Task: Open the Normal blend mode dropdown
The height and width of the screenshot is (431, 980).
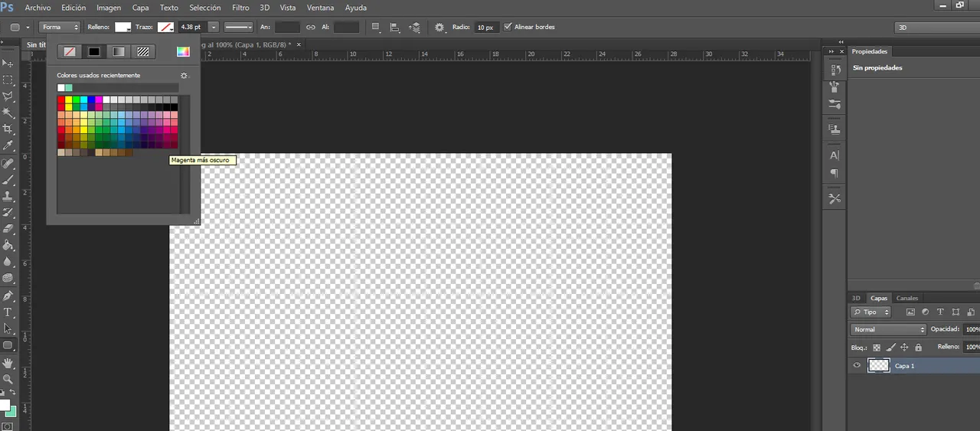Action: coord(888,329)
